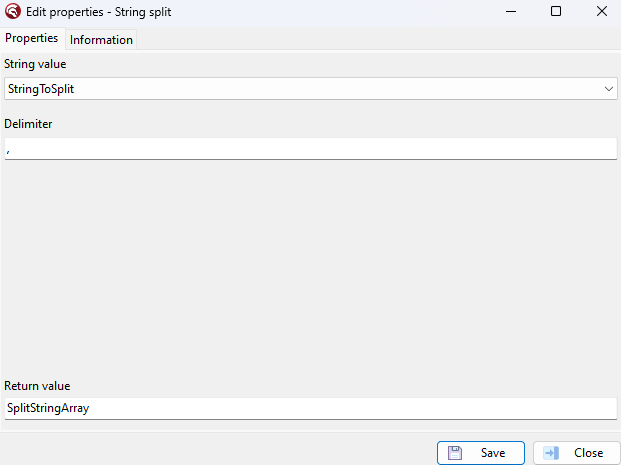Click the String value label
The image size is (621, 465).
(x=35, y=64)
